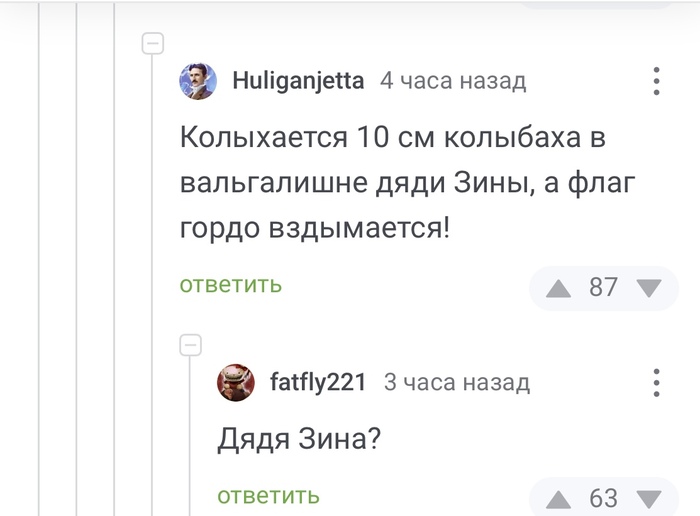The image size is (700, 516).
Task: Reply to fatfly221 via "ответить"
Action: [268, 495]
